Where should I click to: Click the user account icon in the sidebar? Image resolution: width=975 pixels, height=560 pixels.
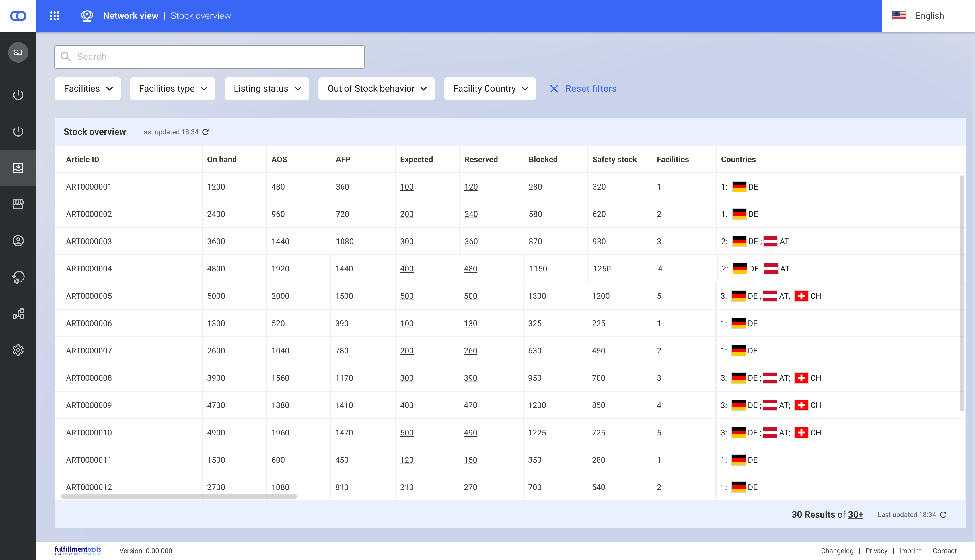click(x=18, y=241)
